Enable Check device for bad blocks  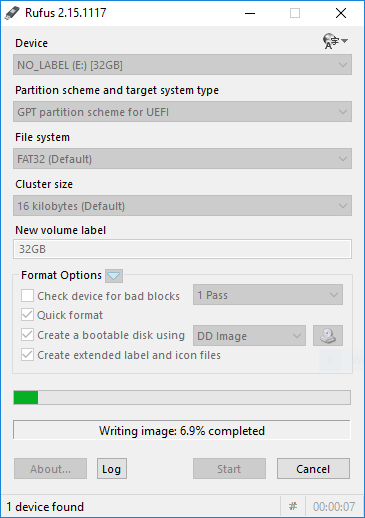point(27,296)
